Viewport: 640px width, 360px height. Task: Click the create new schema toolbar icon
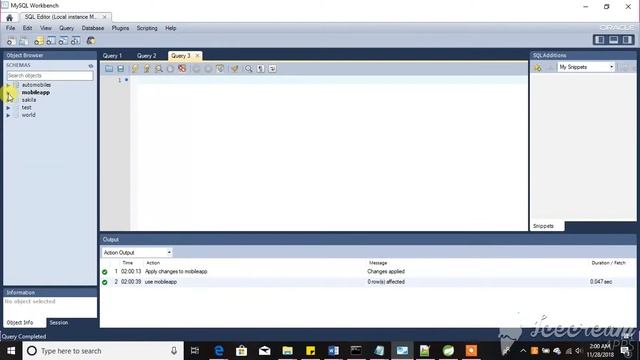[x=39, y=41]
